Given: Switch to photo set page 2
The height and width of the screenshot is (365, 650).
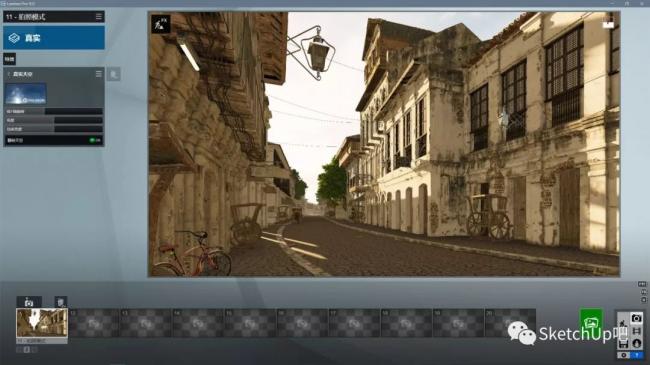Looking at the screenshot, I should [x=27, y=350].
